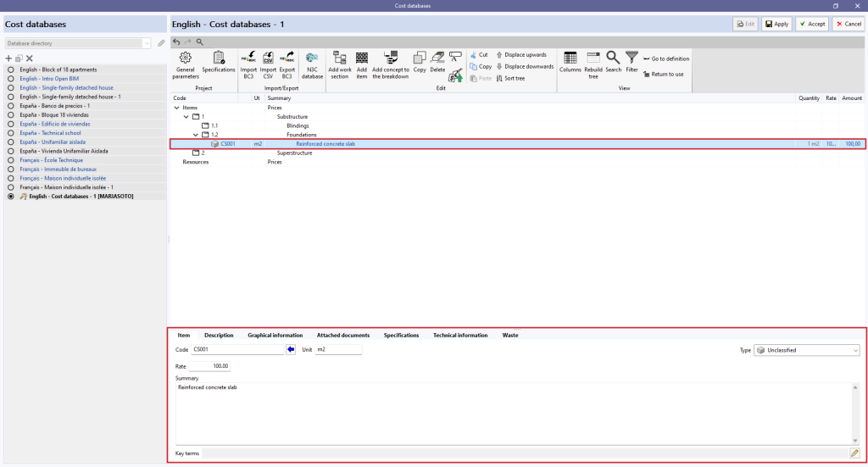The width and height of the screenshot is (868, 467).
Task: Click the Cancel button
Action: pos(848,24)
